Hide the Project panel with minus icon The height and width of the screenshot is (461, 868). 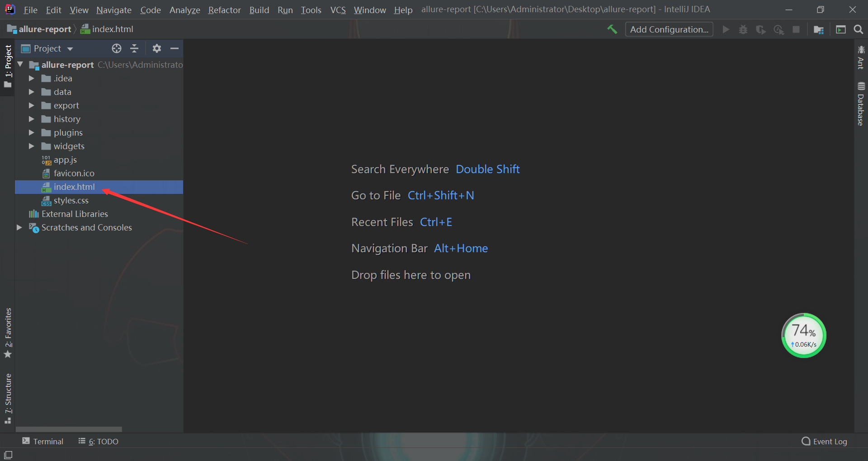(175, 48)
